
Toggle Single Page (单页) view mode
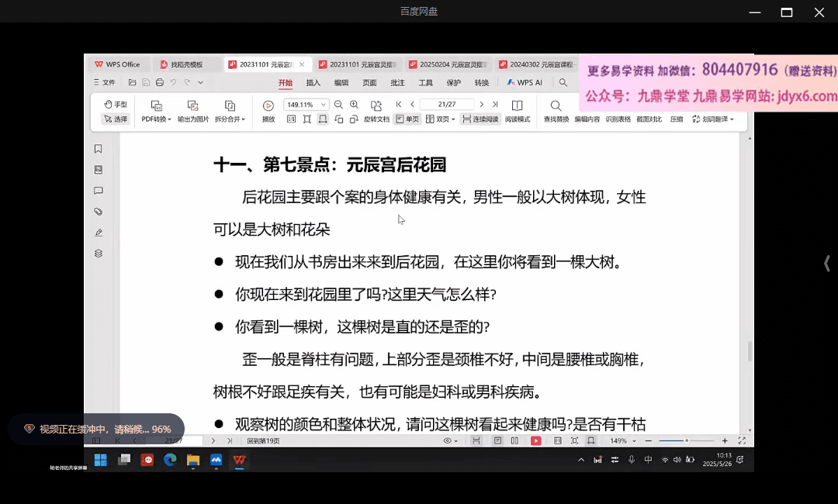point(407,119)
